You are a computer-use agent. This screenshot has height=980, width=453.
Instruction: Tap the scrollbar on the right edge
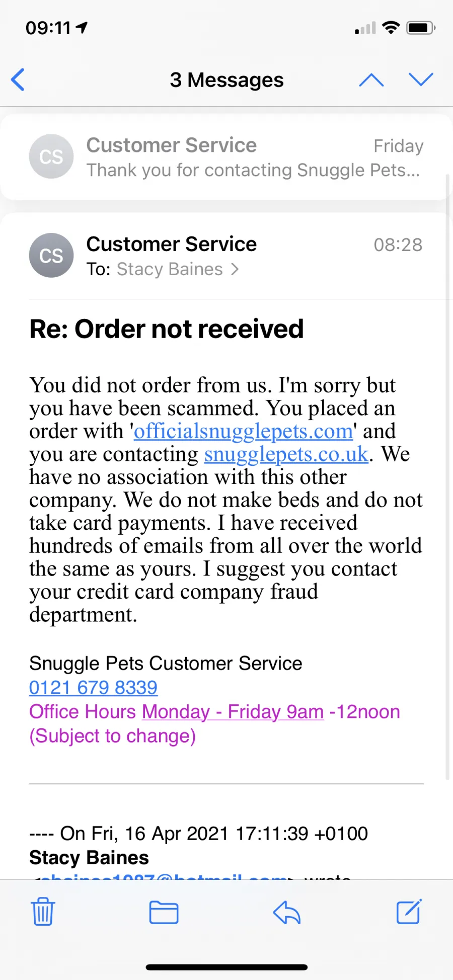coord(447,477)
